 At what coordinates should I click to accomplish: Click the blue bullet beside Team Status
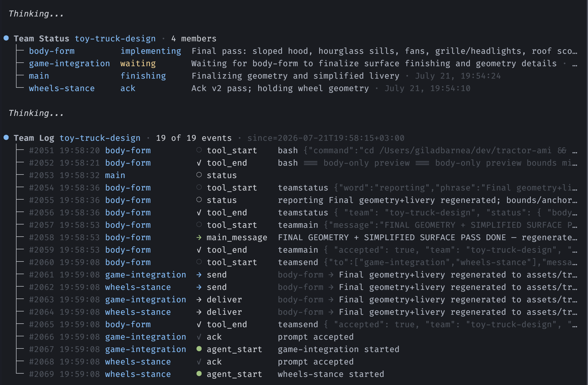pos(6,38)
